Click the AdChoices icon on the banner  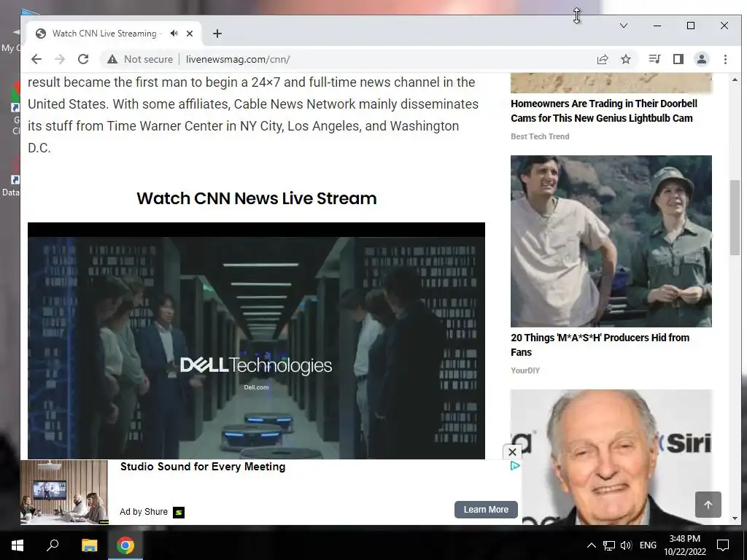pyautogui.click(x=515, y=466)
